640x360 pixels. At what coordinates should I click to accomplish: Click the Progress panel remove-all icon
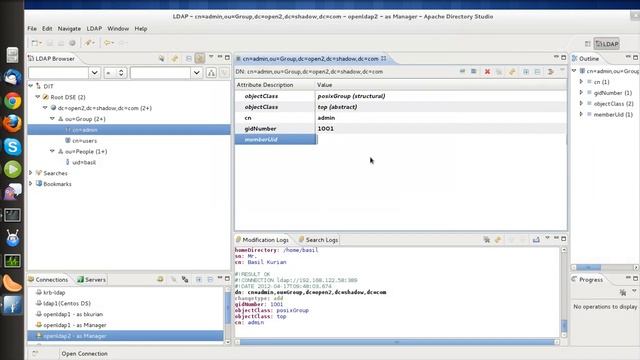click(x=623, y=292)
